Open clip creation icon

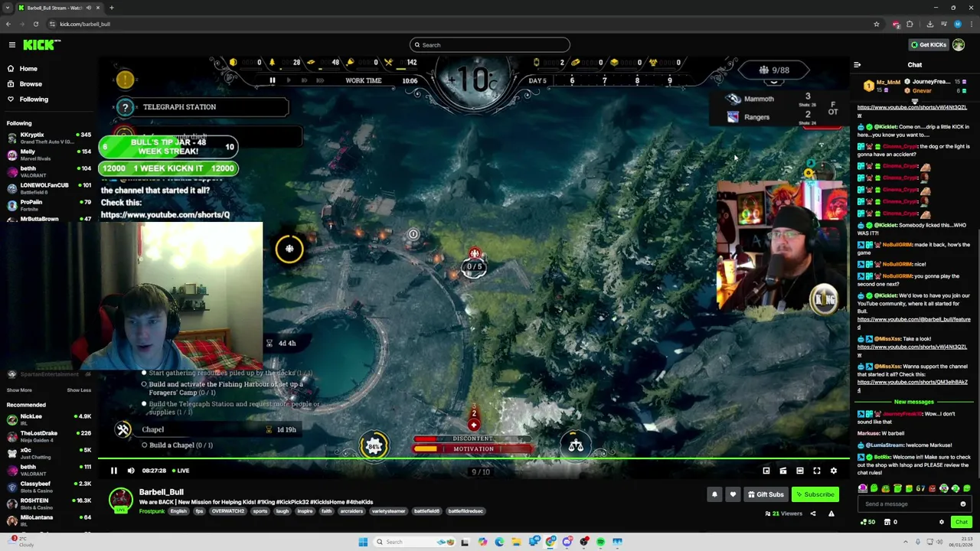(782, 471)
